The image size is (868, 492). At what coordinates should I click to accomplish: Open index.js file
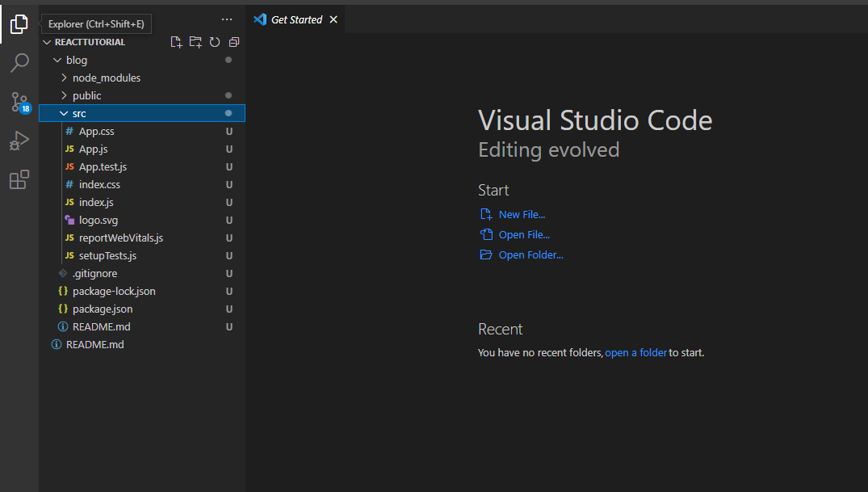pyautogui.click(x=142, y=202)
